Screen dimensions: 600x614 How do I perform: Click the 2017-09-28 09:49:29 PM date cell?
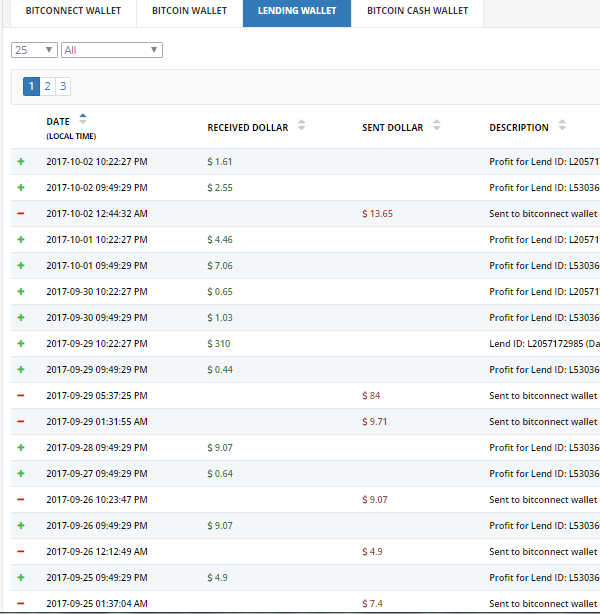97,448
